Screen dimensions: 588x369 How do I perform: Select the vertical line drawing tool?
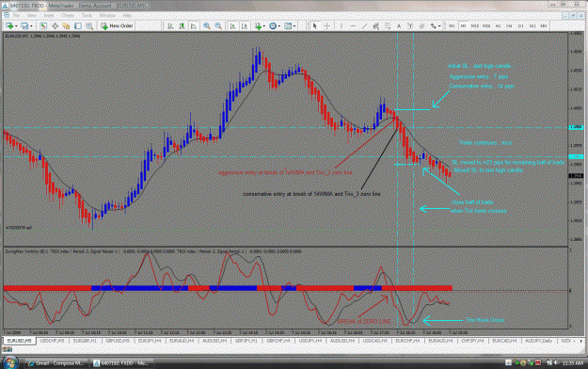(342, 26)
